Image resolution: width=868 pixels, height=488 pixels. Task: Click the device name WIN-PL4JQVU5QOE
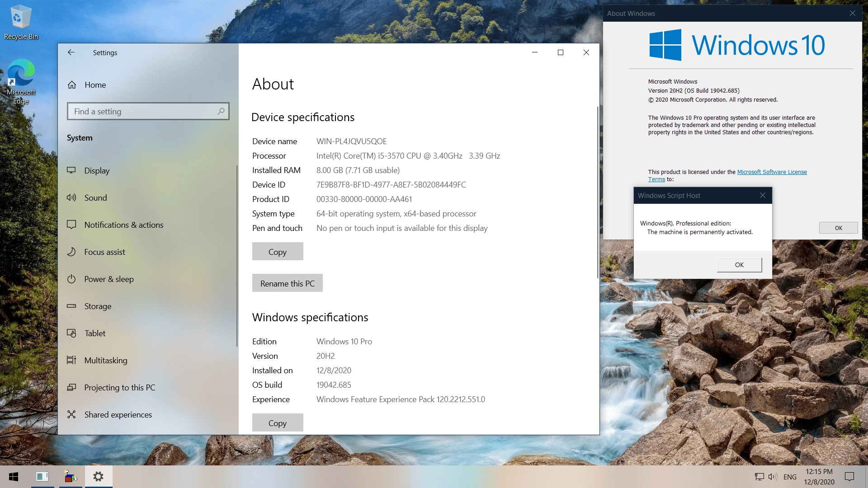(351, 141)
